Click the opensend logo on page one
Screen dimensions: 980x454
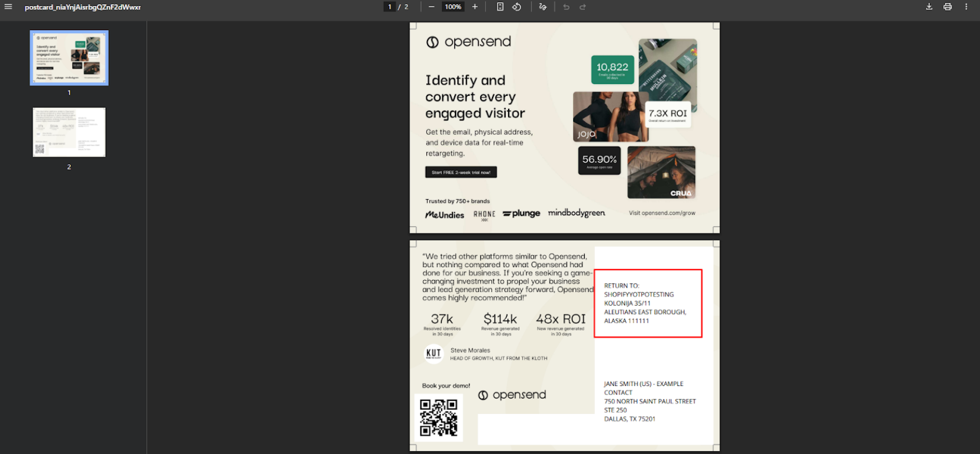(x=469, y=42)
